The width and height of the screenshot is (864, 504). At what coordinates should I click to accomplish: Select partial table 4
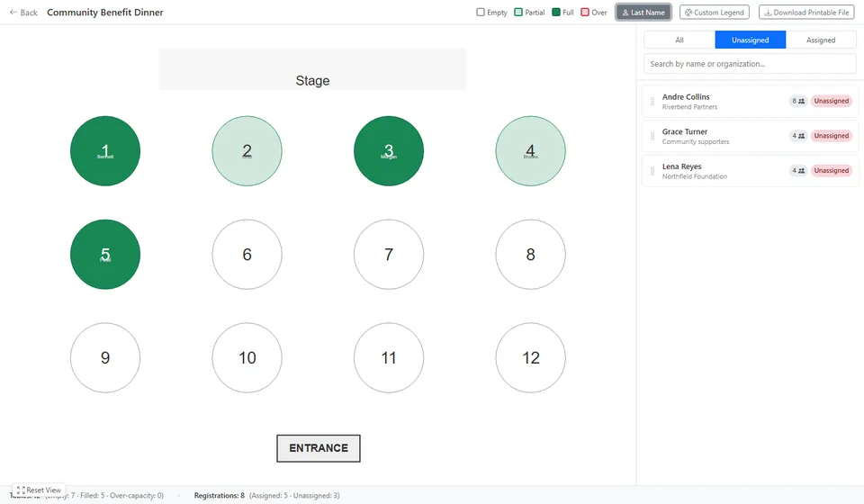(x=531, y=151)
